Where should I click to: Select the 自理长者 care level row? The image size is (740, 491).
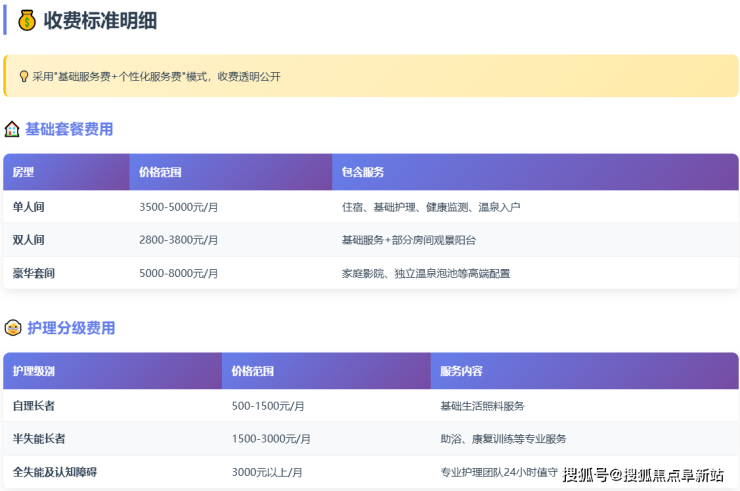pyautogui.click(x=33, y=406)
